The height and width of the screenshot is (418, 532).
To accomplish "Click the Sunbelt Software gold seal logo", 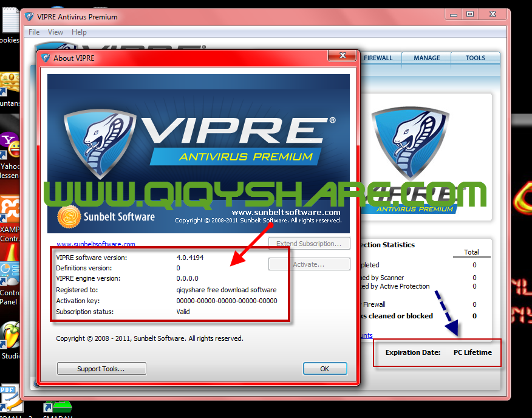I will tap(69, 217).
